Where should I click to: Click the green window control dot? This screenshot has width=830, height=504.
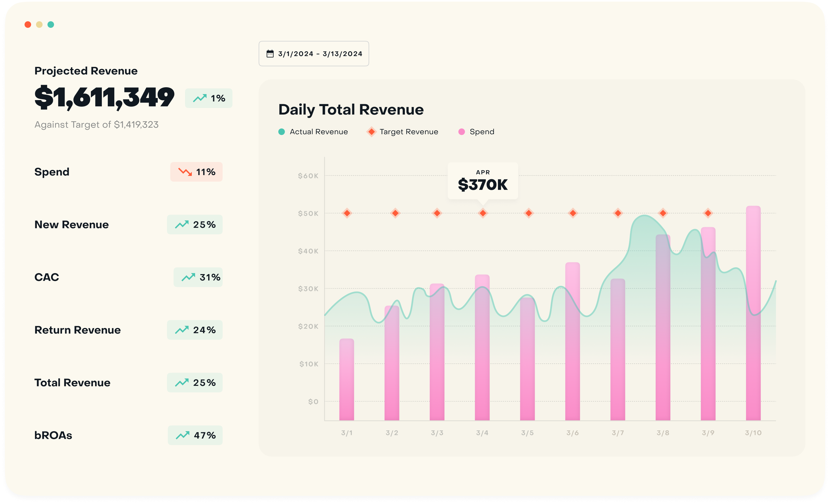(x=51, y=25)
